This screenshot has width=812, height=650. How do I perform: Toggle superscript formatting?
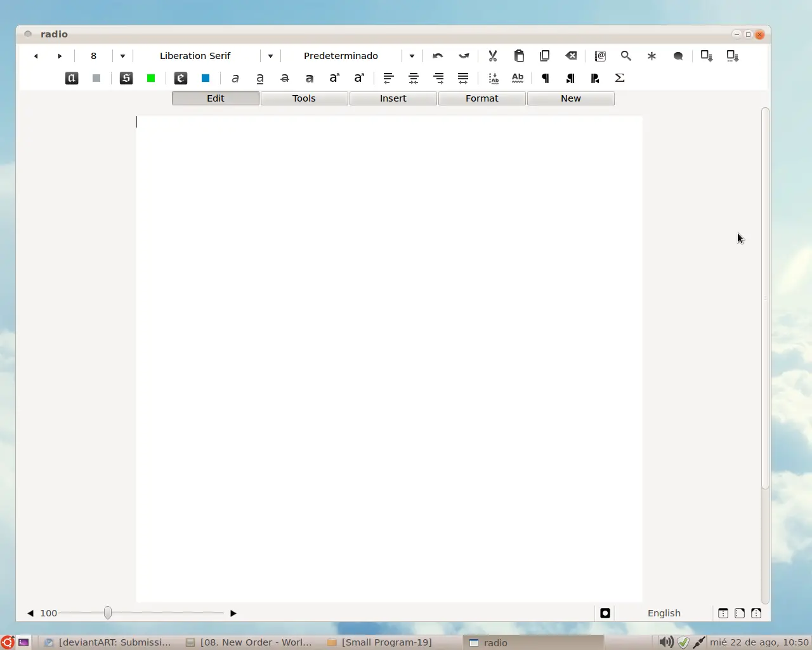point(334,78)
